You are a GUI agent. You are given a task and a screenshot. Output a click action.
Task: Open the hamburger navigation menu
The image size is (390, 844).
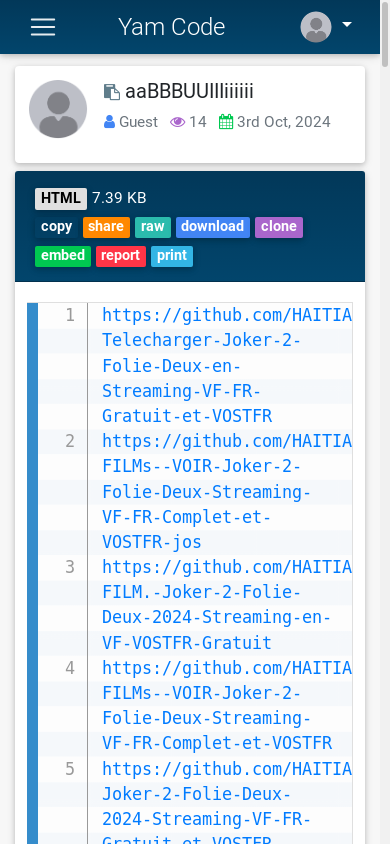point(43,27)
